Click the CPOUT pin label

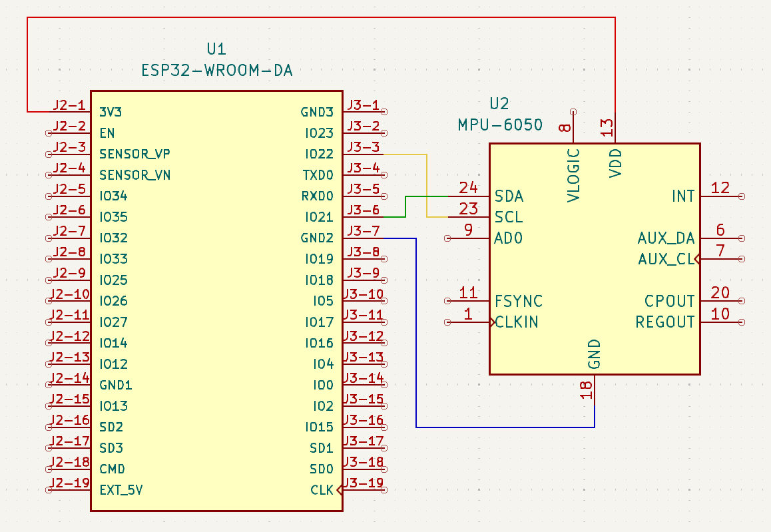point(670,301)
